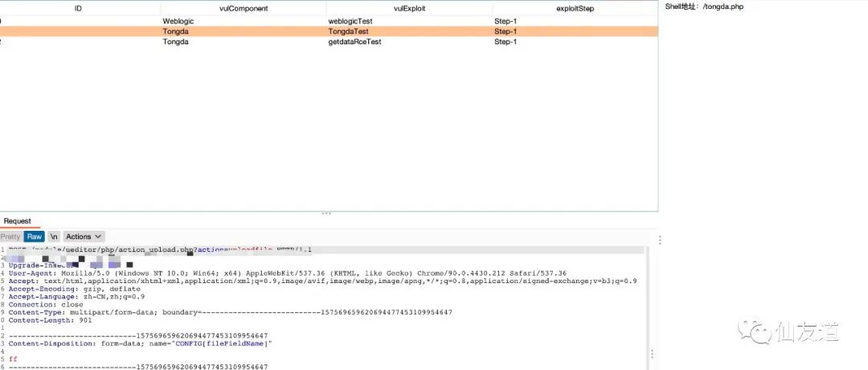This screenshot has height=370, width=868.
Task: Click the lower vertical dots handle beside request
Action: 650,354
